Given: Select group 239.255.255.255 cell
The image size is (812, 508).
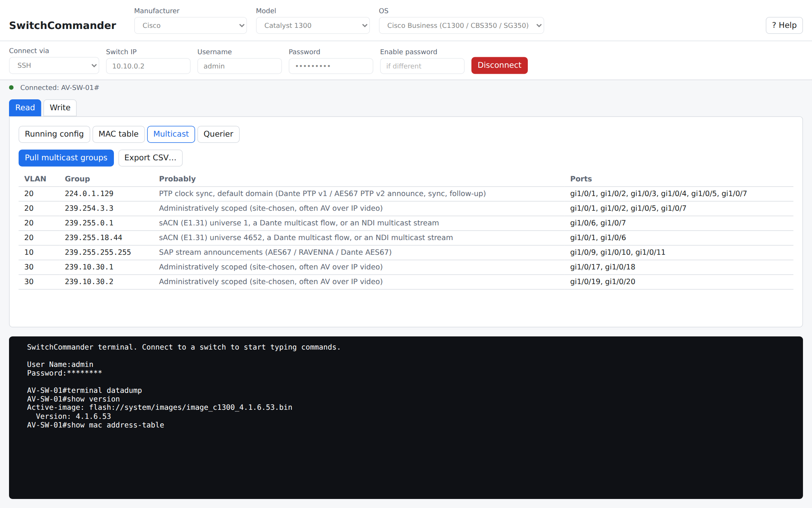Looking at the screenshot, I should (98, 252).
